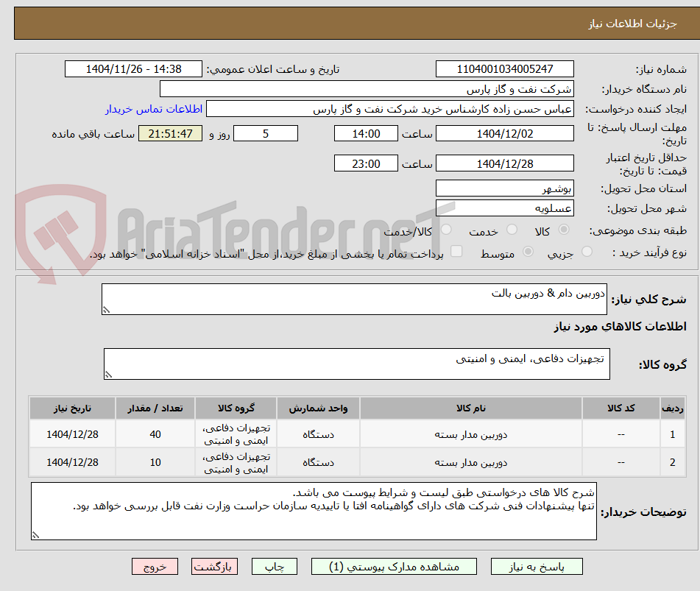Click row 1 item name دوربین مدار بسته
This screenshot has width=700, height=591.
point(470,434)
